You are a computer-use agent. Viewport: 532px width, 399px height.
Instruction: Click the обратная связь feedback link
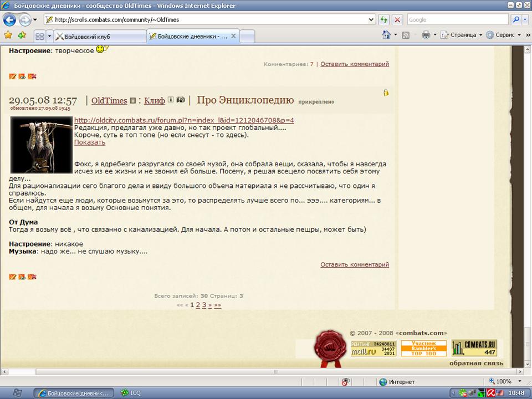click(476, 363)
